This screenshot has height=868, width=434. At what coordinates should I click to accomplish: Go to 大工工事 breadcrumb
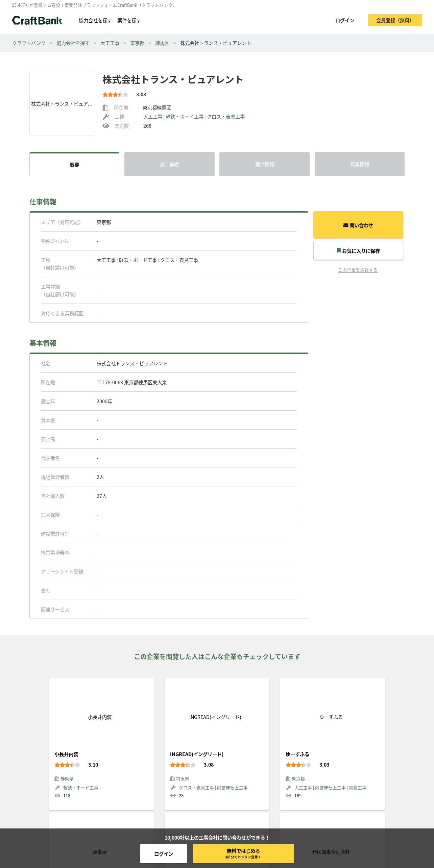tap(110, 43)
